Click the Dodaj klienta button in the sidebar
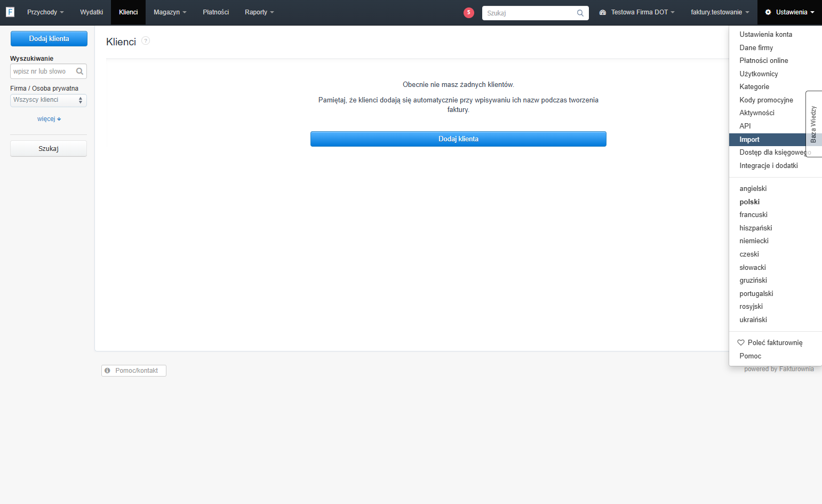The width and height of the screenshot is (822, 504). (49, 38)
